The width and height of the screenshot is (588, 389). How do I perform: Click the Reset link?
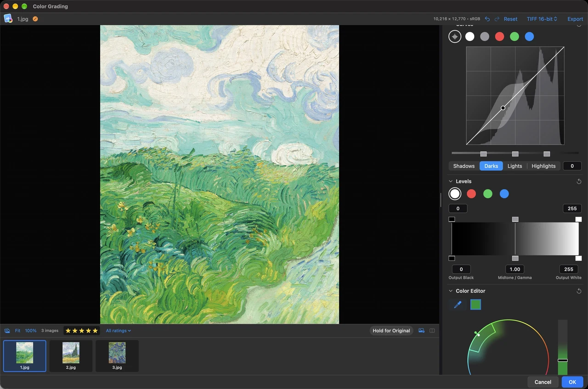point(510,19)
